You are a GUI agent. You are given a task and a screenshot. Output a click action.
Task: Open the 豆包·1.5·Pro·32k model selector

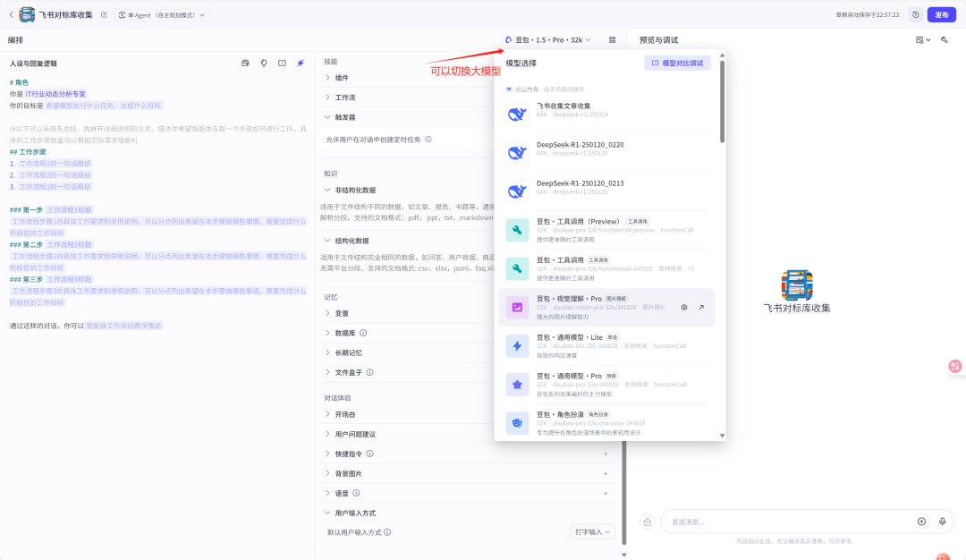[x=547, y=40]
